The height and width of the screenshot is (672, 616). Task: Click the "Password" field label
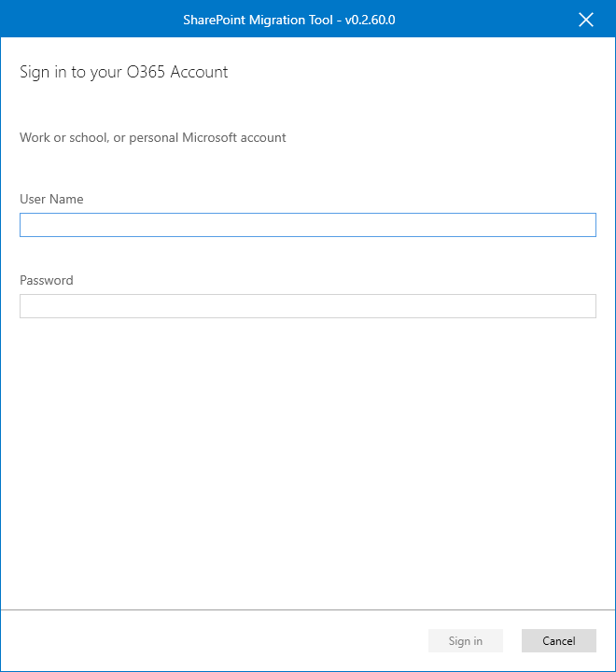point(47,280)
